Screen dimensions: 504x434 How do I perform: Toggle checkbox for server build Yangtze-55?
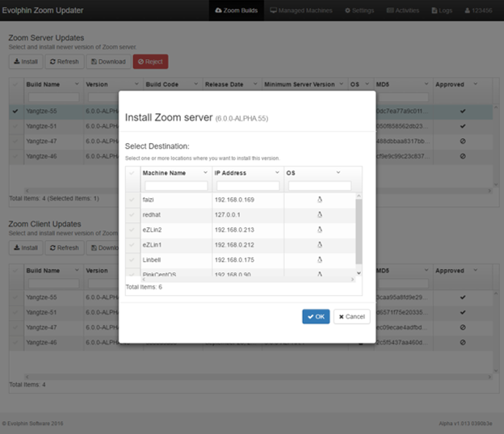pos(15,112)
